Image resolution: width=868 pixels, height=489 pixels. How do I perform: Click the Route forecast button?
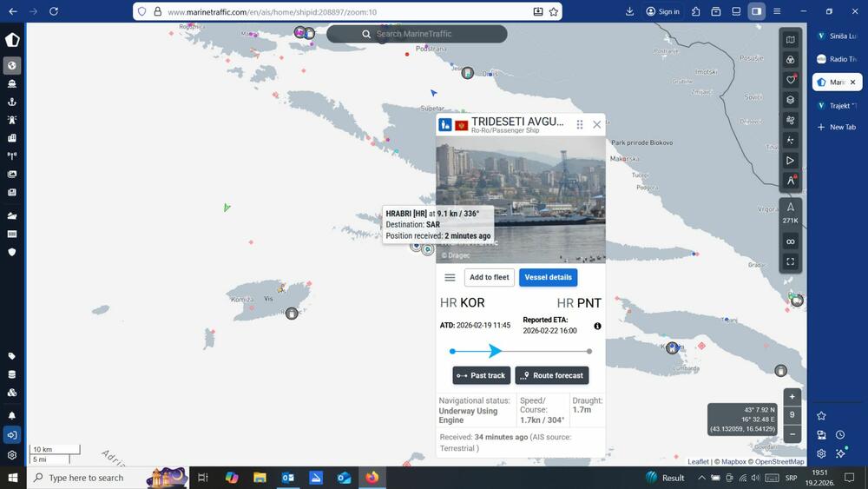[552, 375]
